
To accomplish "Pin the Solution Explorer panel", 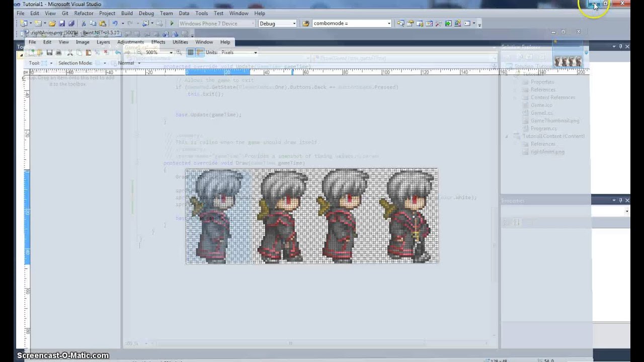I will 620,46.
